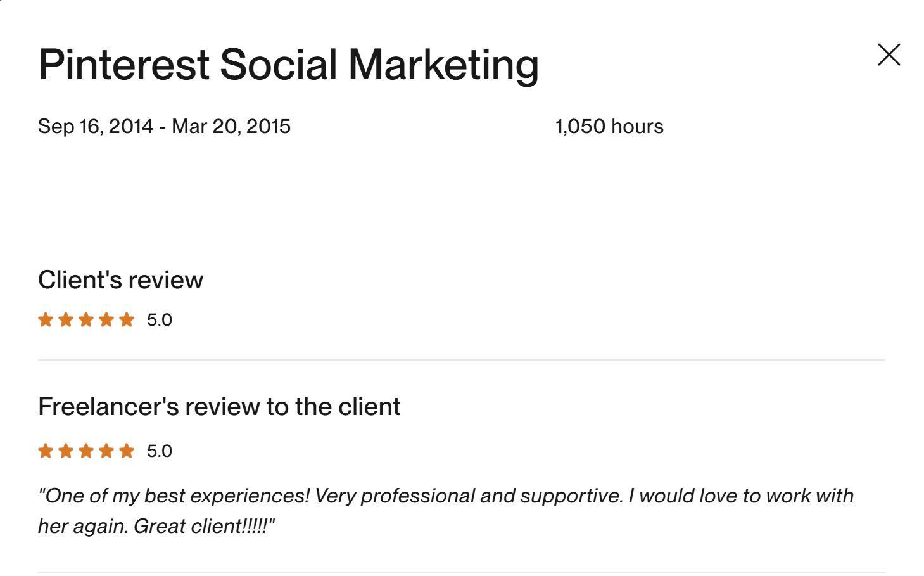
Task: Close the Pinterest Social Marketing dialog
Action: [x=889, y=55]
